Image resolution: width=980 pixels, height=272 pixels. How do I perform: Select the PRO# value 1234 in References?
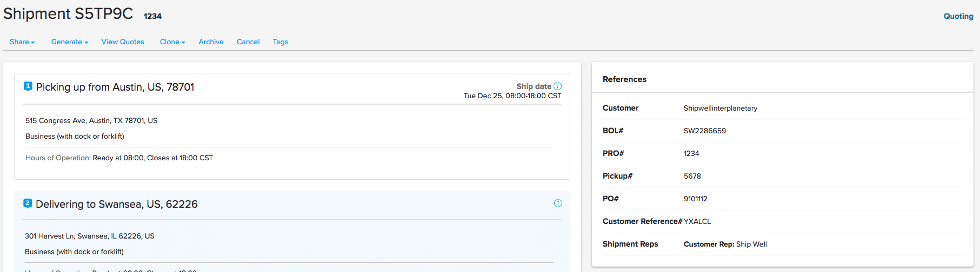[691, 153]
